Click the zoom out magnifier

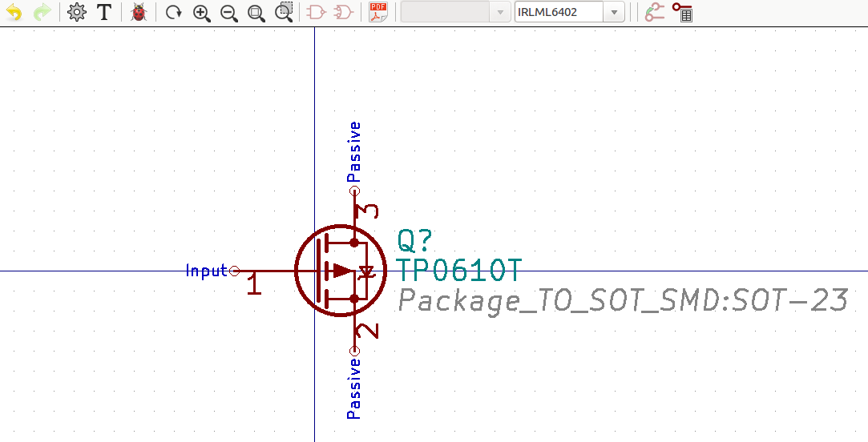click(x=228, y=13)
